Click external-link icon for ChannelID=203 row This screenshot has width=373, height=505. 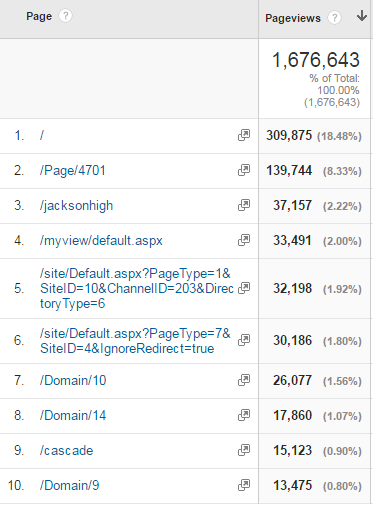[x=244, y=288]
